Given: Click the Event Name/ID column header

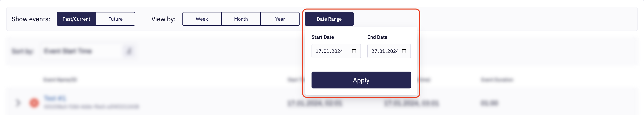Looking at the screenshot, I should pyautogui.click(x=60, y=80).
